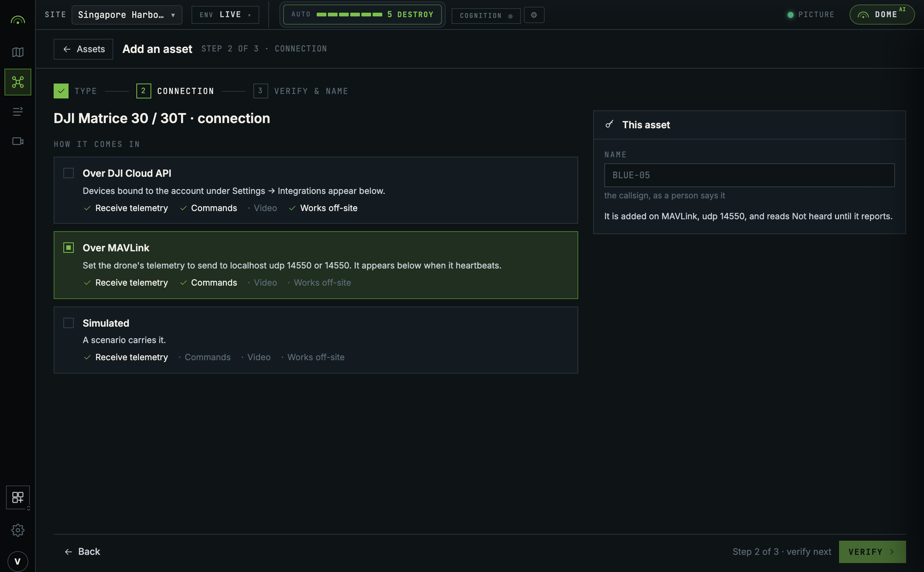Screen dimensions: 924x572
Task: Click the app logo at sidebar top
Action: [x=18, y=20]
